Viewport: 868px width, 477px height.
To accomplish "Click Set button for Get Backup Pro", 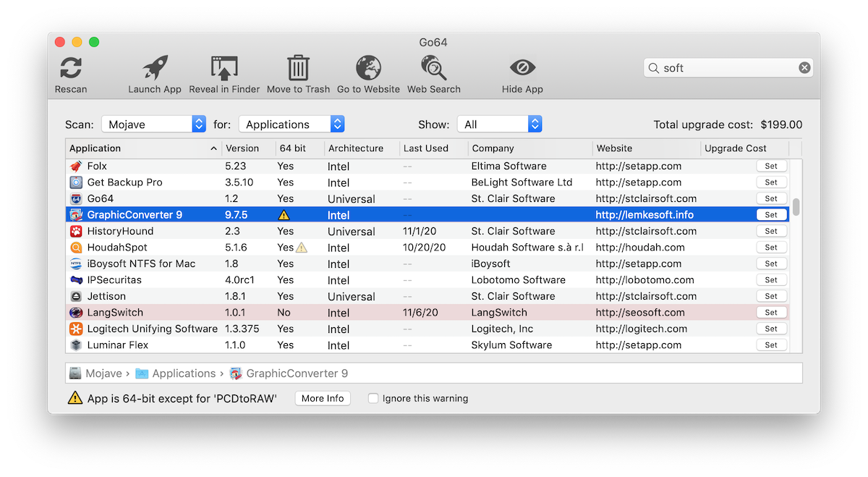I will pyautogui.click(x=771, y=182).
